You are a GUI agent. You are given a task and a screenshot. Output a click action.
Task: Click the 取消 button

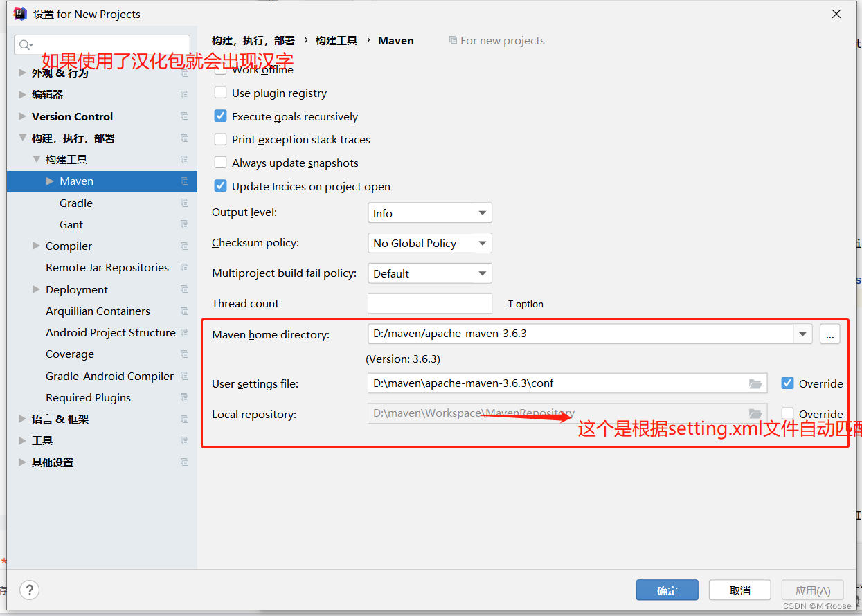pos(740,590)
